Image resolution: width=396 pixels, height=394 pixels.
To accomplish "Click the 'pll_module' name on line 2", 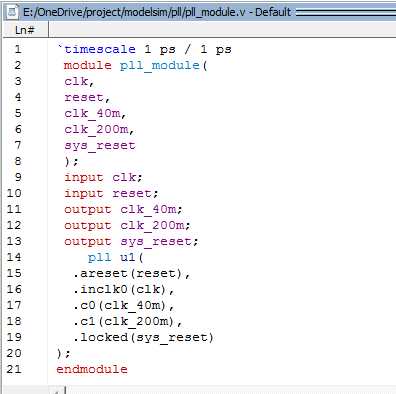I will pyautogui.click(x=160, y=65).
